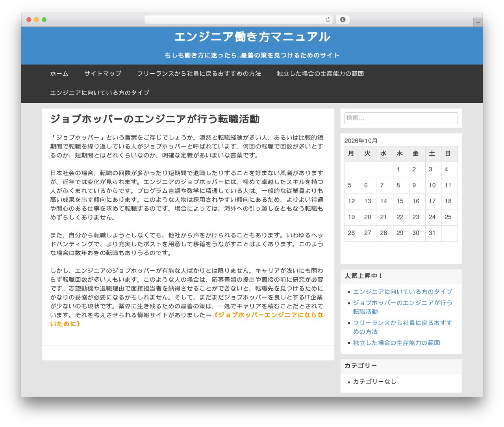Screen dimensions: 504x427
Task: Click the カテゴリーなし list entry
Action: point(374,382)
